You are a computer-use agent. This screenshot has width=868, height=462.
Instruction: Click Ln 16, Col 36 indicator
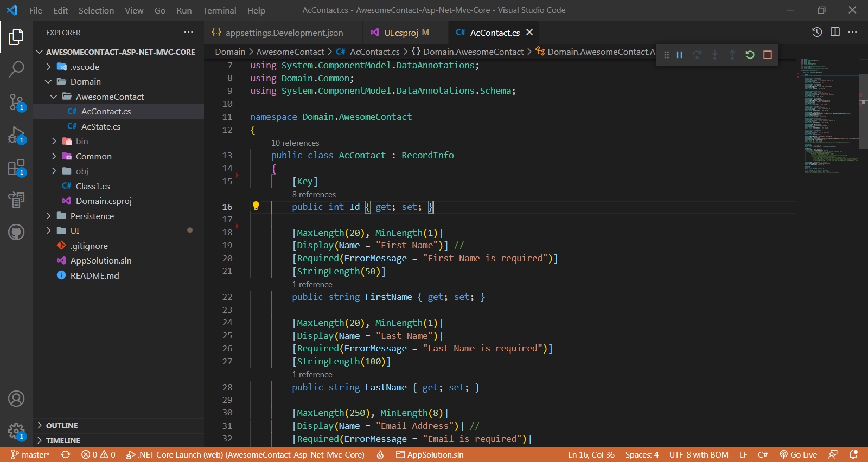point(591,454)
